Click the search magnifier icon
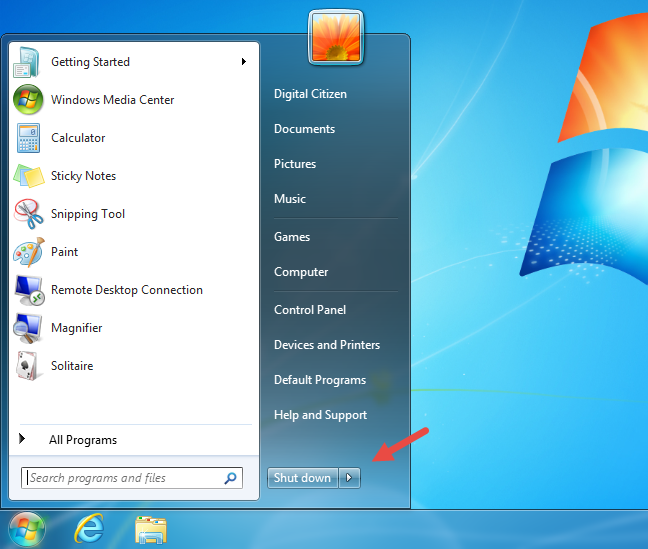 point(230,478)
